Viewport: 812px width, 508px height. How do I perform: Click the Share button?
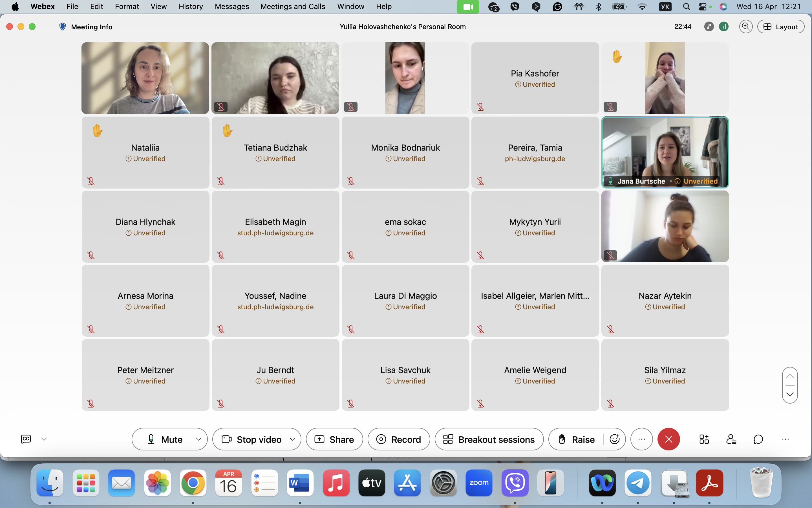point(334,439)
